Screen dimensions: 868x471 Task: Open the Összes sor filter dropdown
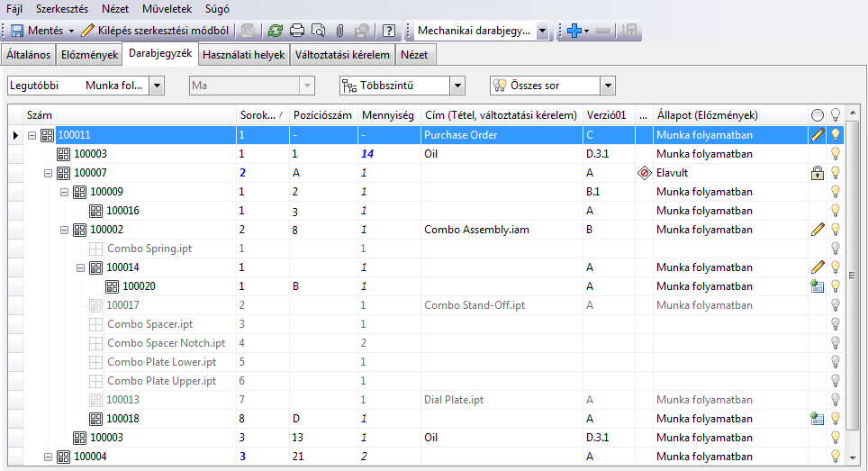pyautogui.click(x=608, y=86)
